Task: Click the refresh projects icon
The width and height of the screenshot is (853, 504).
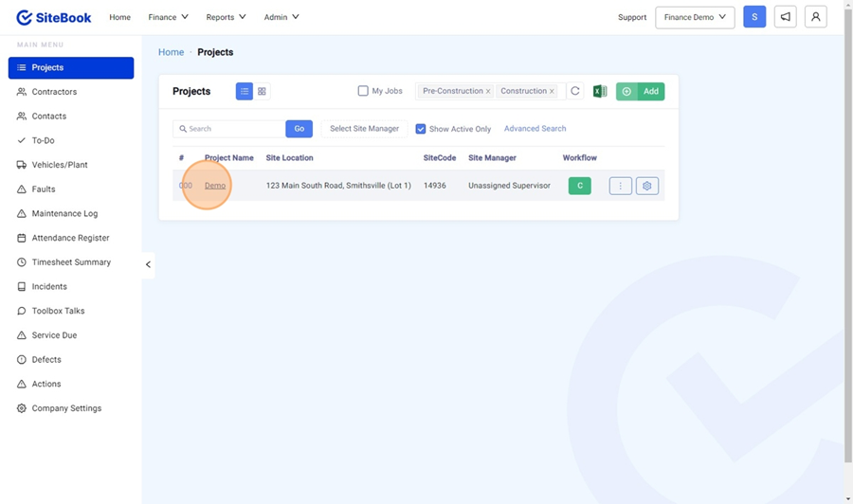Action: [574, 91]
